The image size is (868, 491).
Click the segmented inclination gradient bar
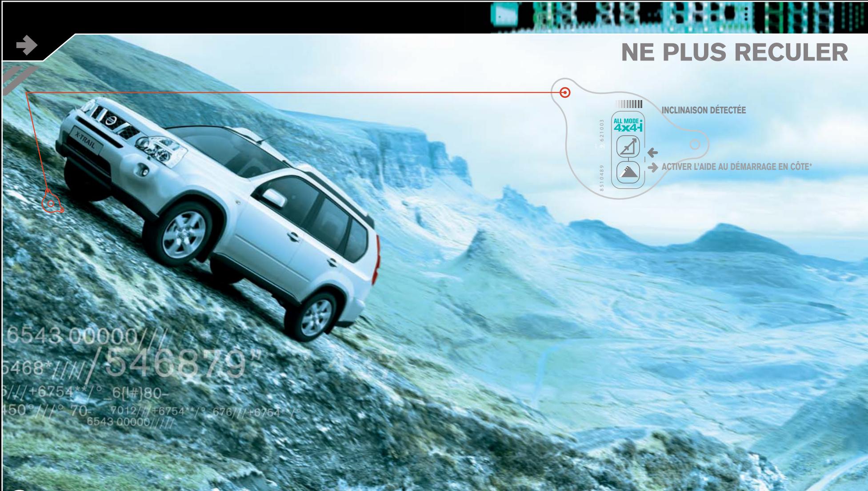[628, 103]
